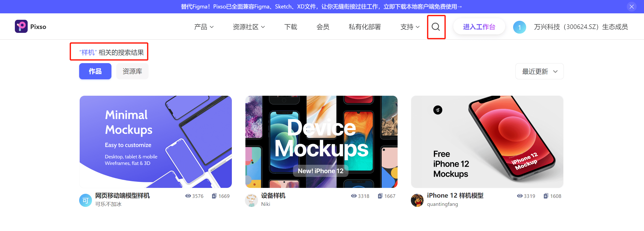Click the blue badge numbered 1
The height and width of the screenshot is (231, 644).
tap(520, 27)
